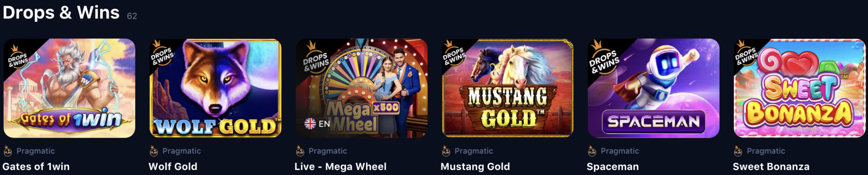Click the Pragmatic provider label under Spaceman
Screen dimensions: 868x175
(x=620, y=151)
